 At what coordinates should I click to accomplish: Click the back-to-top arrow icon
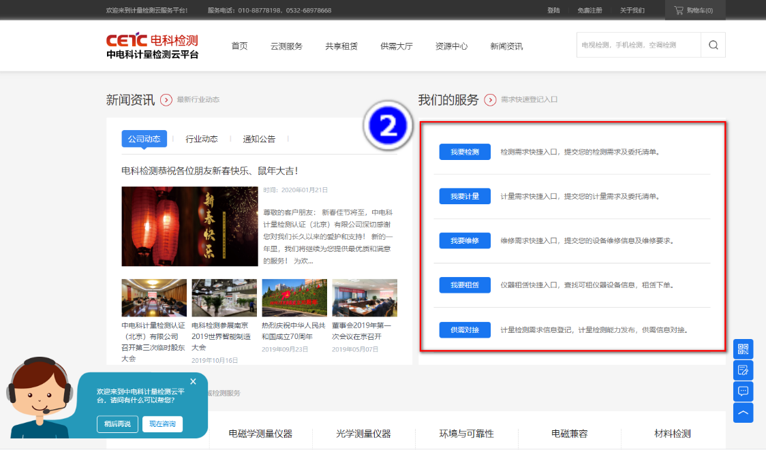743,412
